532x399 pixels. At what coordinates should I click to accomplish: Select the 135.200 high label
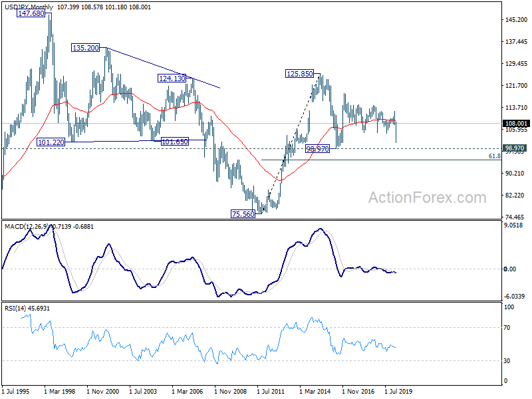pos(86,48)
